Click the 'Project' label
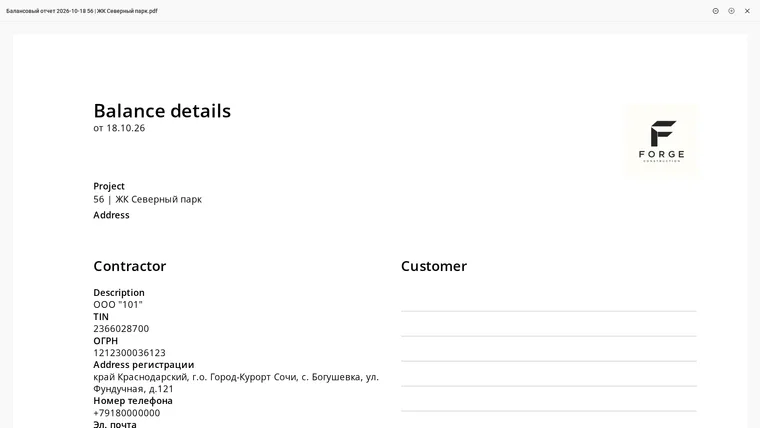The image size is (760, 428). (x=109, y=186)
